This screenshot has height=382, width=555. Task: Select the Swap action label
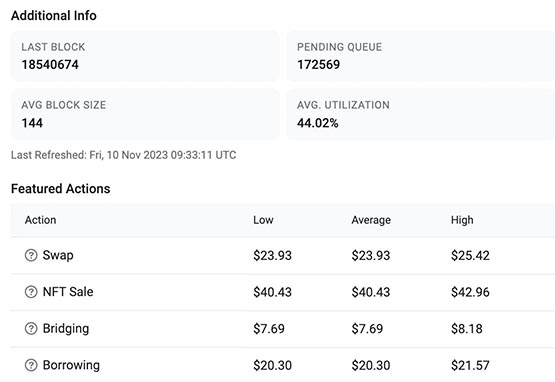[58, 255]
